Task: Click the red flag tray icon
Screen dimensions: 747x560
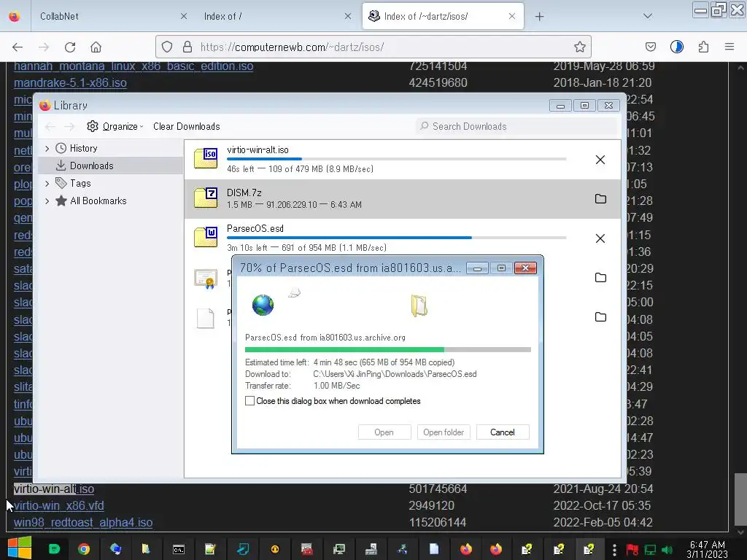Action: [632, 550]
